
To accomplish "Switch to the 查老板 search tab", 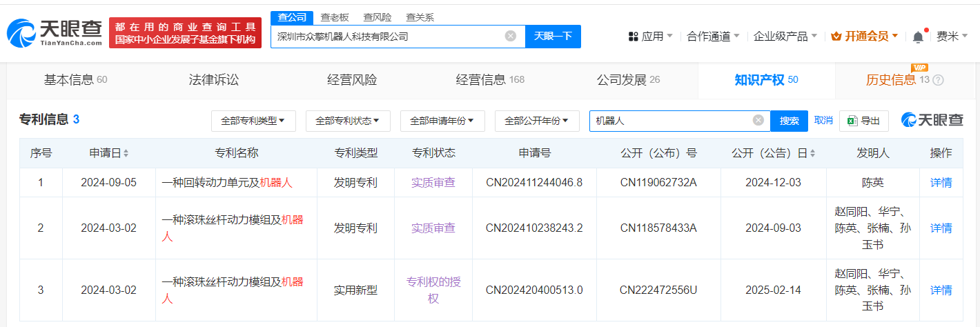I will tap(335, 17).
